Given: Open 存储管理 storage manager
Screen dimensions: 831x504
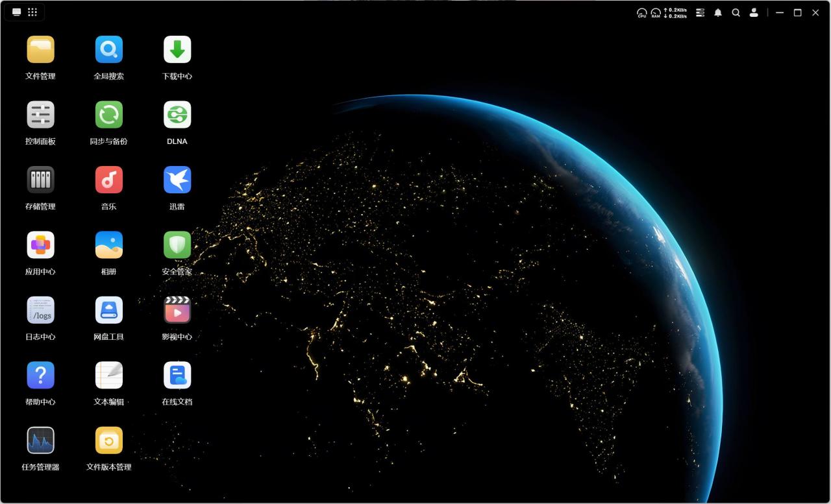Looking at the screenshot, I should (40, 180).
